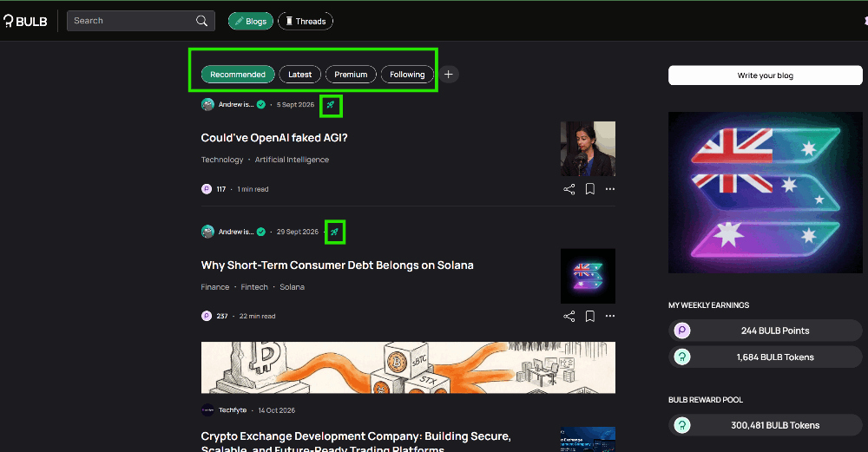Click green token icon beside 1,684 Tokens

pos(682,357)
